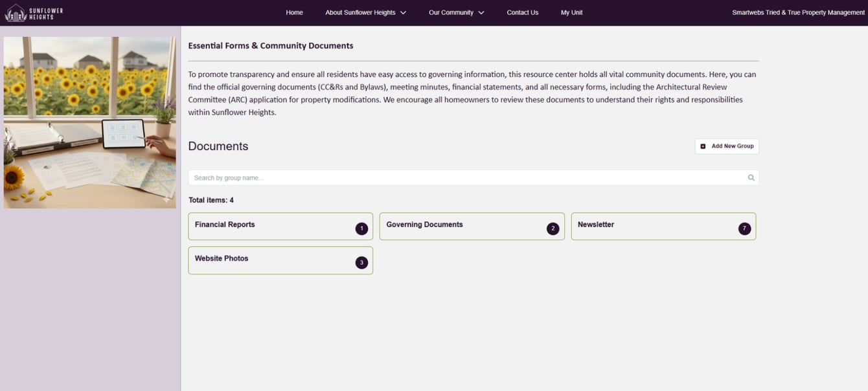This screenshot has height=391, width=868.
Task: Open the My Unit page
Action: click(571, 12)
